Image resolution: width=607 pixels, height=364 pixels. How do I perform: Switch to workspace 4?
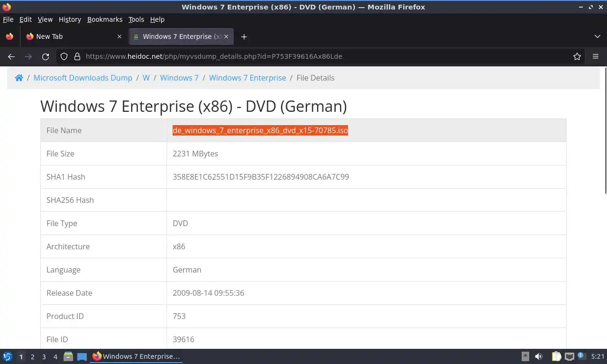tap(55, 356)
